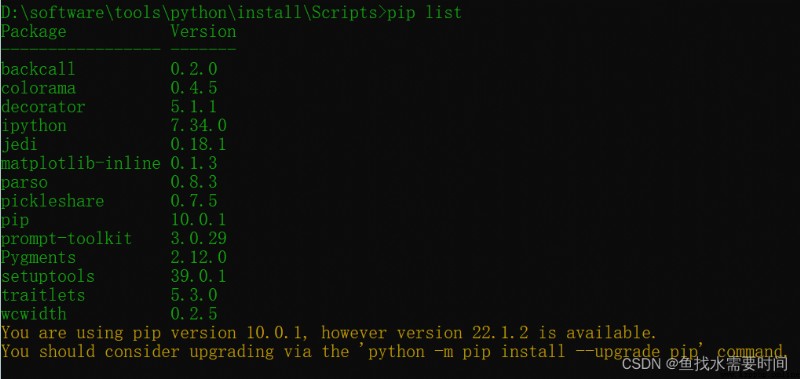Click wcwidth version 0.2.5
The width and height of the screenshot is (800, 379).
point(194,314)
